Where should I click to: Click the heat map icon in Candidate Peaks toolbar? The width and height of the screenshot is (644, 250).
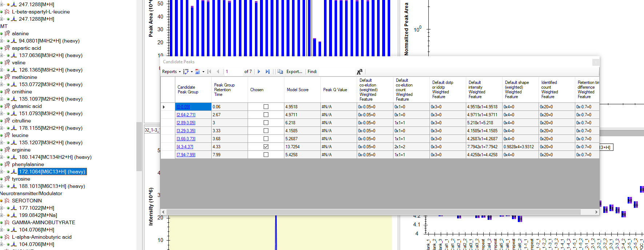[x=197, y=72]
